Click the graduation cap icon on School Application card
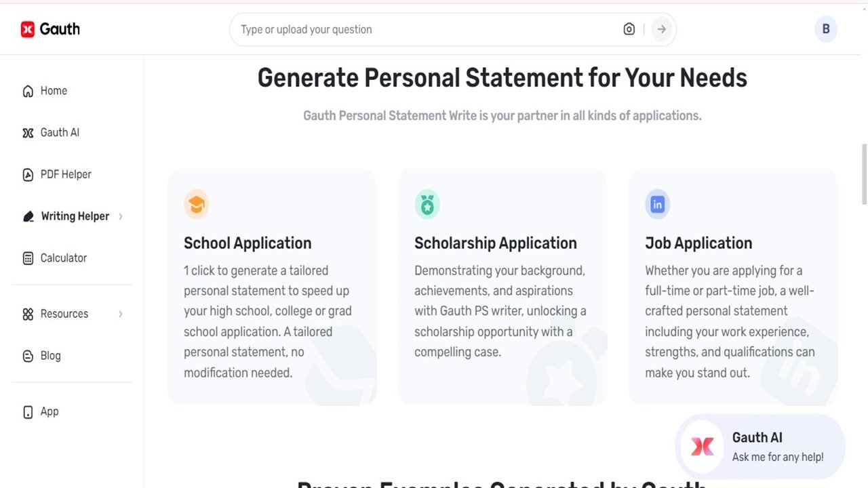 pos(196,204)
